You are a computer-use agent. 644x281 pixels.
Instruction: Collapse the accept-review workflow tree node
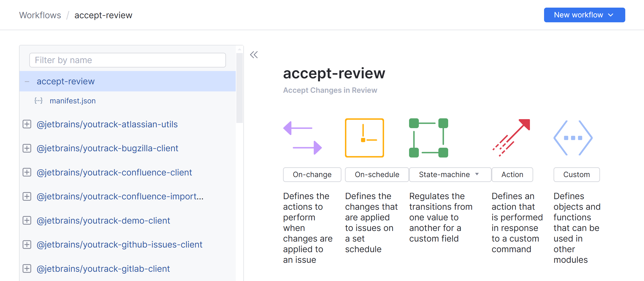[27, 81]
